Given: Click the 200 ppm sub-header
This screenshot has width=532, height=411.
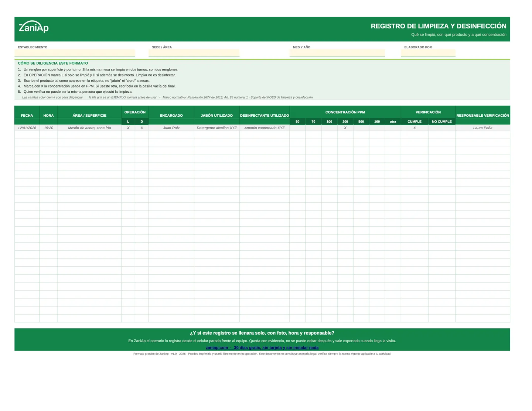Looking at the screenshot, I should pos(345,121).
